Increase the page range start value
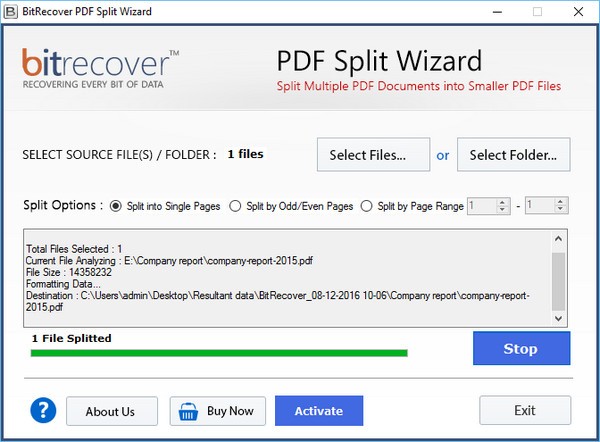The width and height of the screenshot is (600, 442). (x=503, y=202)
